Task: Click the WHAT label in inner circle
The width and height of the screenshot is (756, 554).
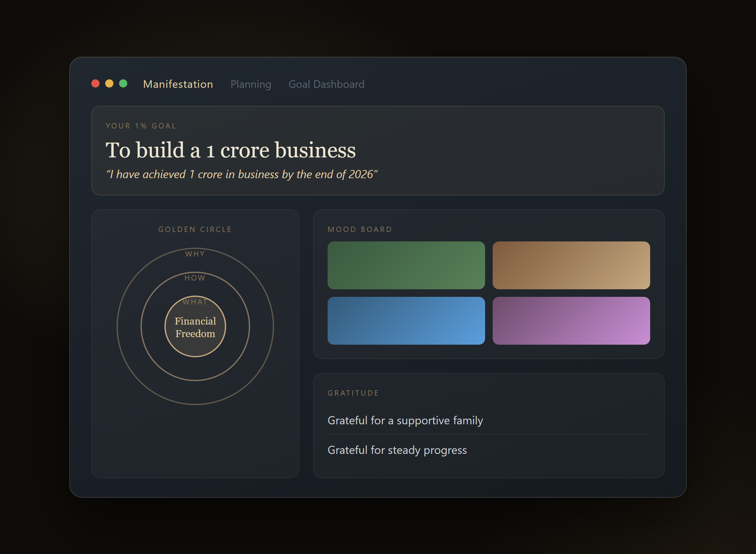Action: point(195,302)
